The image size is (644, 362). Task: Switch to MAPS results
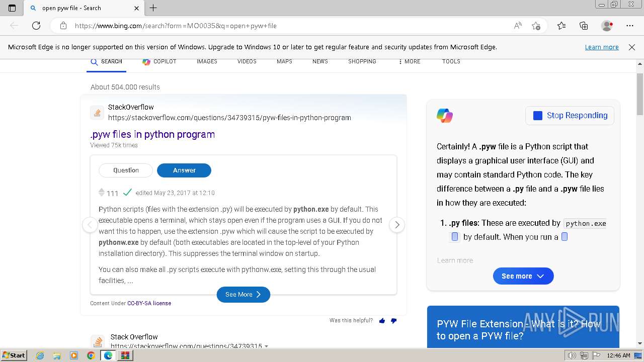pos(284,61)
